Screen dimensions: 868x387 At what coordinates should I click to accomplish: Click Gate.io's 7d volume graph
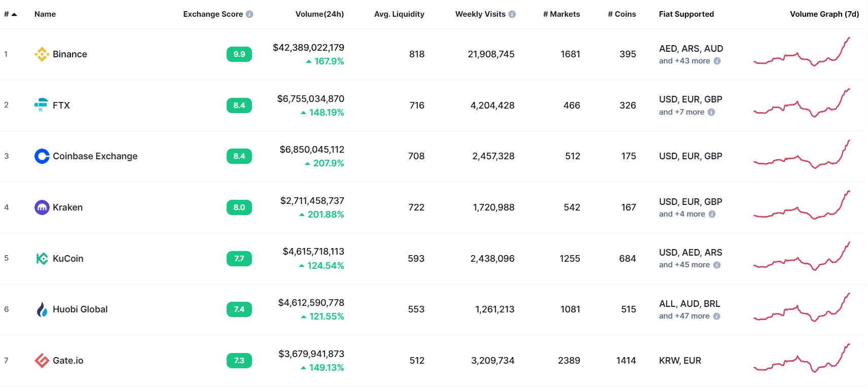[x=802, y=358]
